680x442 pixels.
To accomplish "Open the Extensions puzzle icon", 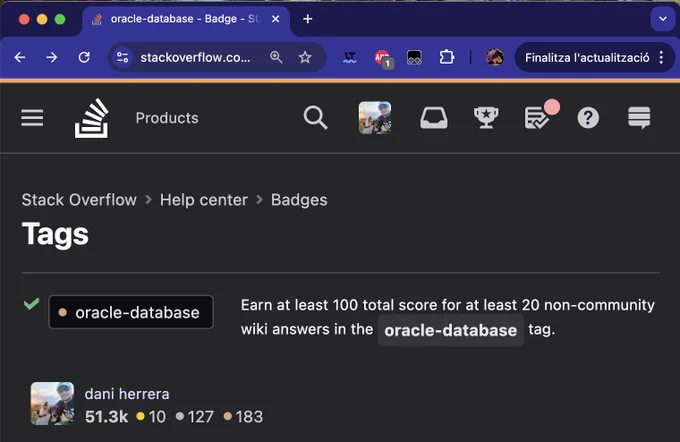I will [x=447, y=57].
